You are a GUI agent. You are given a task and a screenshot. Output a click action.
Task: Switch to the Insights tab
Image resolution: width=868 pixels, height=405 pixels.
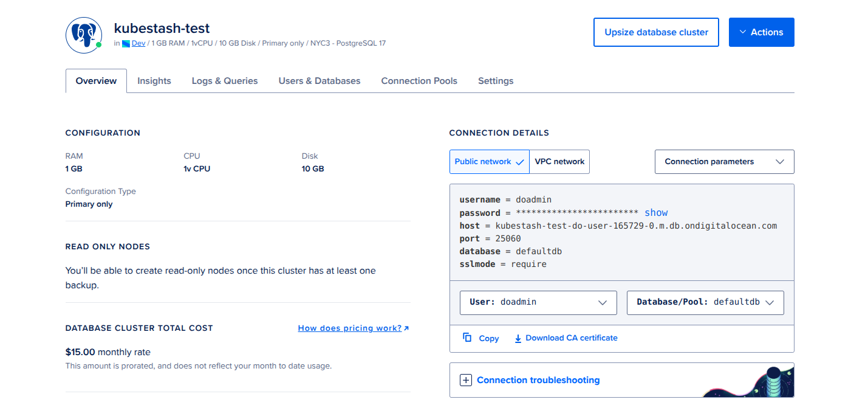coord(154,80)
